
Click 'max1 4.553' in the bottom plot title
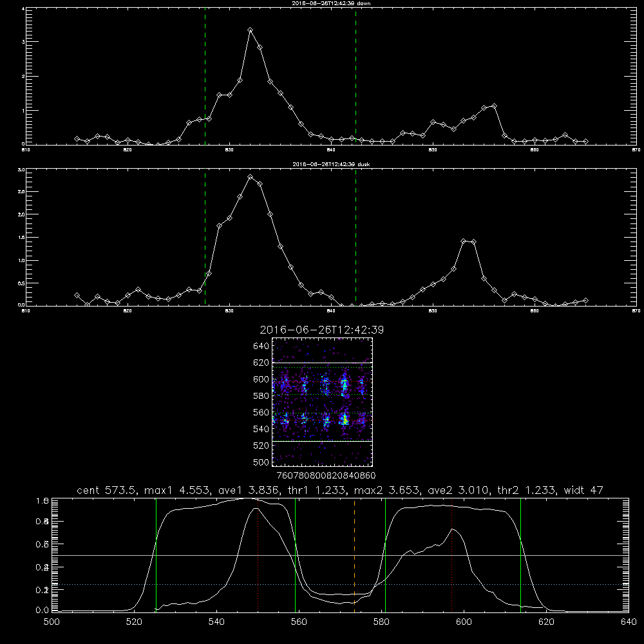point(177,490)
